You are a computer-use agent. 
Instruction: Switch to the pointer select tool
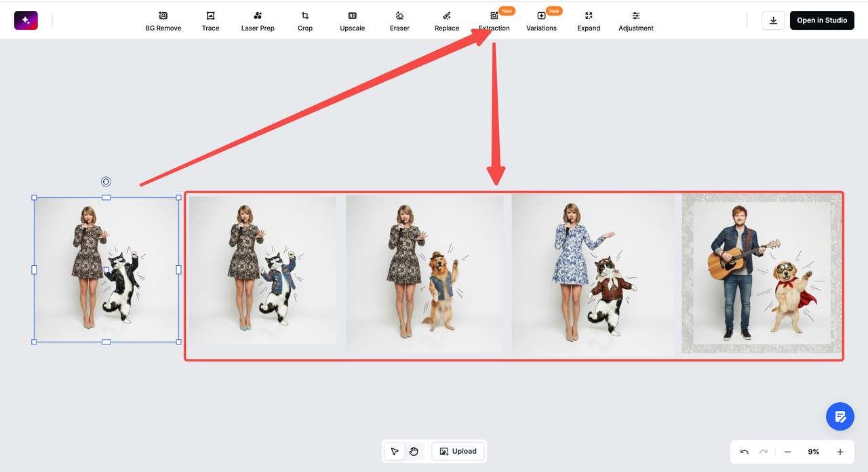pos(395,452)
